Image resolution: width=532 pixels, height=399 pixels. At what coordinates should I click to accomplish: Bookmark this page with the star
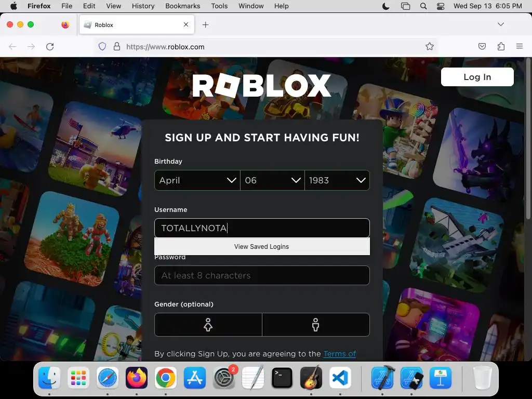(x=430, y=46)
